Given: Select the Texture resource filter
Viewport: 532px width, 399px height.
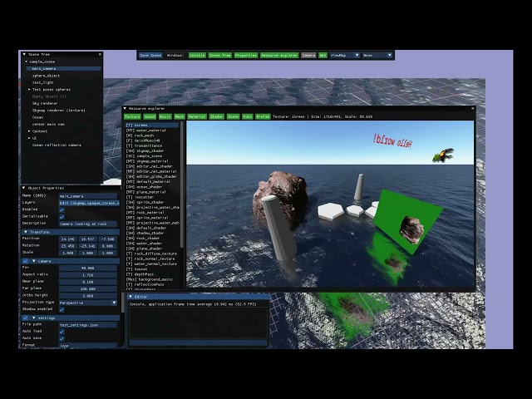Looking at the screenshot, I should [132, 116].
